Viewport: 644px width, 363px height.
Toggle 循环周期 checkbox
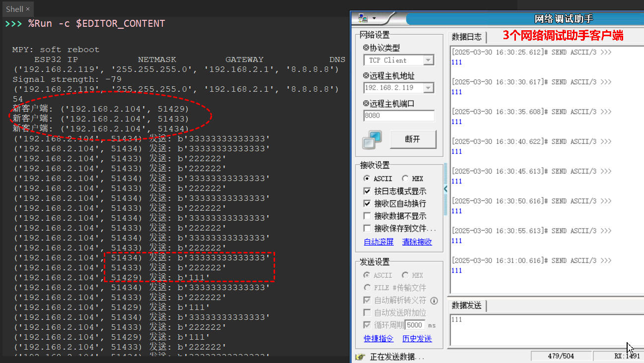367,325
